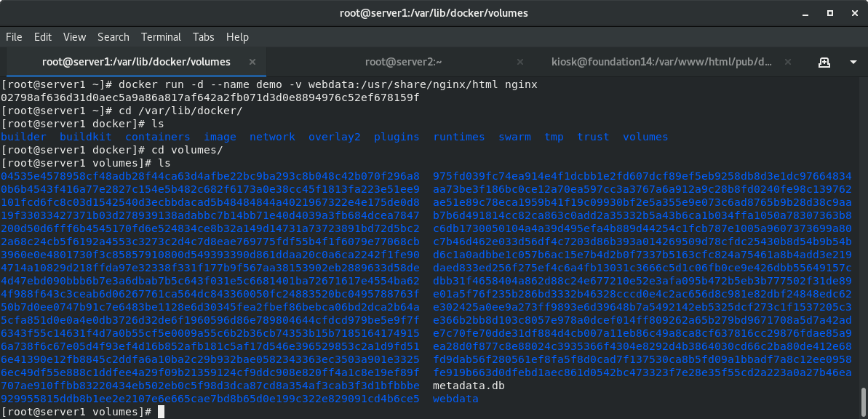Viewport: 868px width, 419px height.
Task: Open the Search menu
Action: (114, 37)
